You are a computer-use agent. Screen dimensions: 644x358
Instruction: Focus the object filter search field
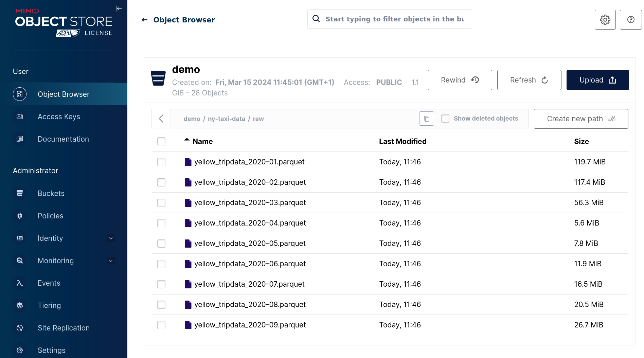pos(394,19)
